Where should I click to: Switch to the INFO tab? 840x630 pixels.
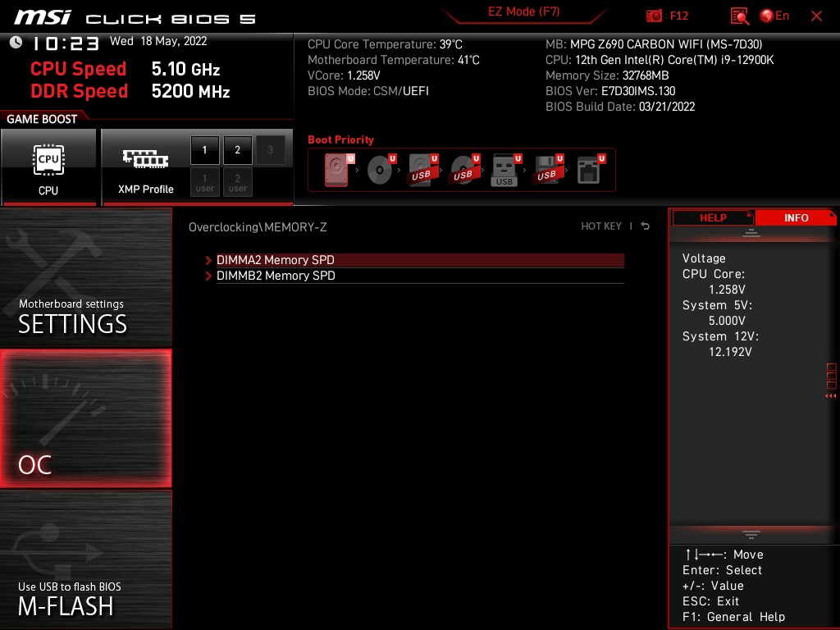click(x=796, y=218)
